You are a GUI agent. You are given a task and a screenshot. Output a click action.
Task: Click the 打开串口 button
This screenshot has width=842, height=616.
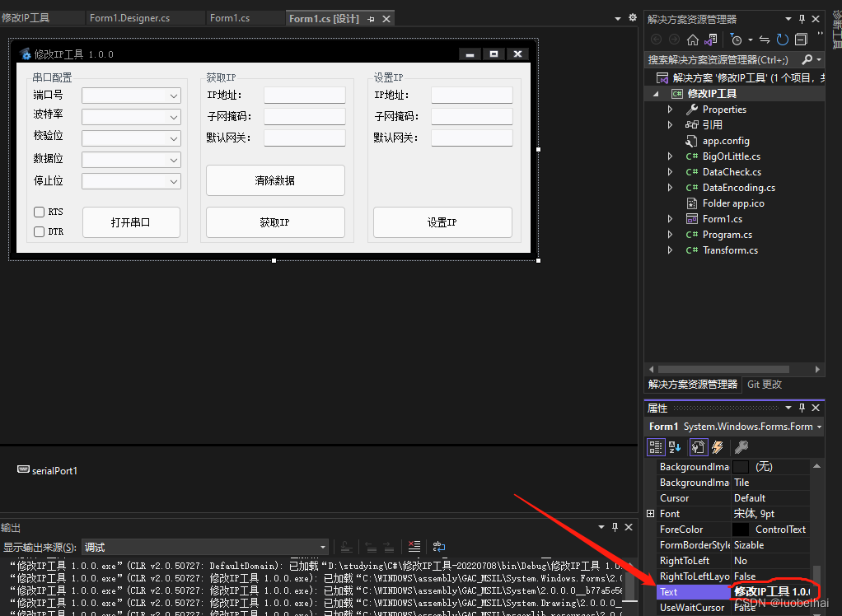point(131,222)
